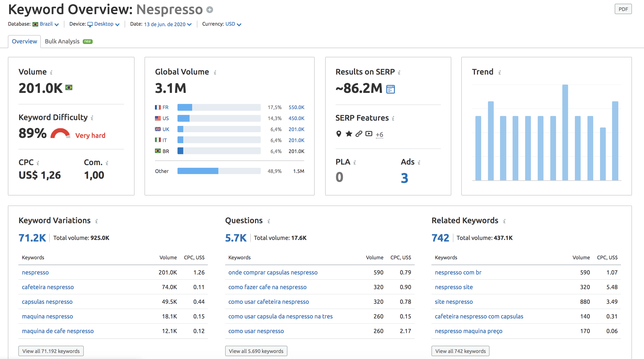
Task: Show info for Volume metric
Action: pos(51,72)
